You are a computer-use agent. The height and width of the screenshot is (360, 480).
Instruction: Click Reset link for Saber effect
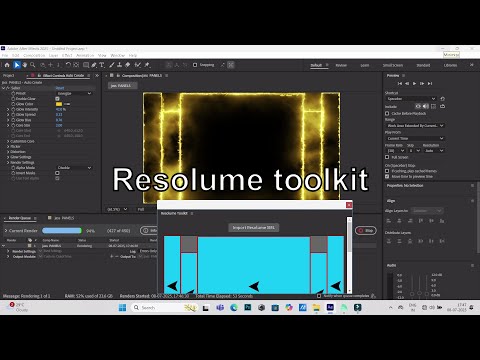[60, 88]
